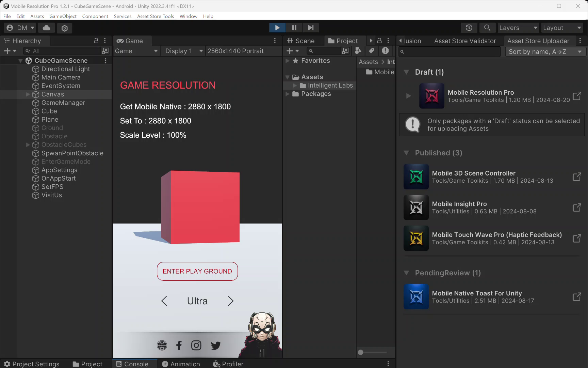The width and height of the screenshot is (588, 368).
Task: Click the website globe icon
Action: coord(162,345)
